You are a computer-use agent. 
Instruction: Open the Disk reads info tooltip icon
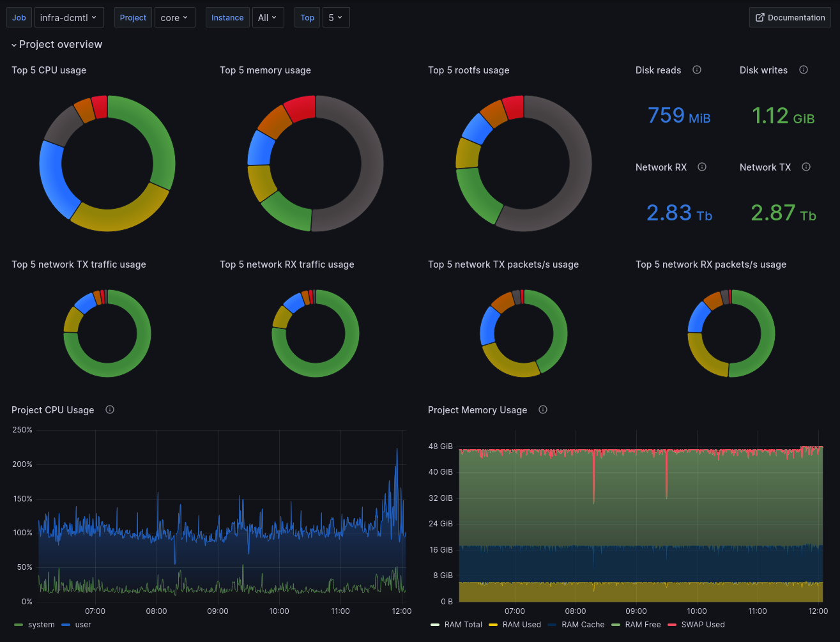[697, 70]
